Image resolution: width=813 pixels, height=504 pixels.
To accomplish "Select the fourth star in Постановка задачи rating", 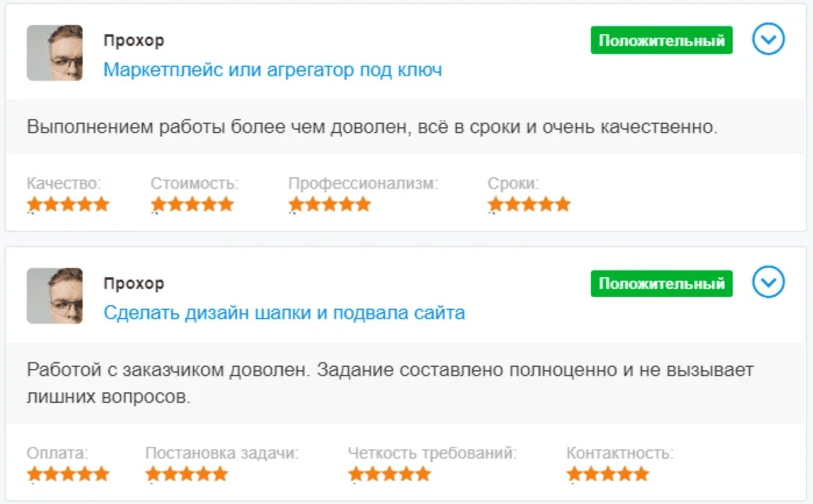I will pyautogui.click(x=205, y=474).
